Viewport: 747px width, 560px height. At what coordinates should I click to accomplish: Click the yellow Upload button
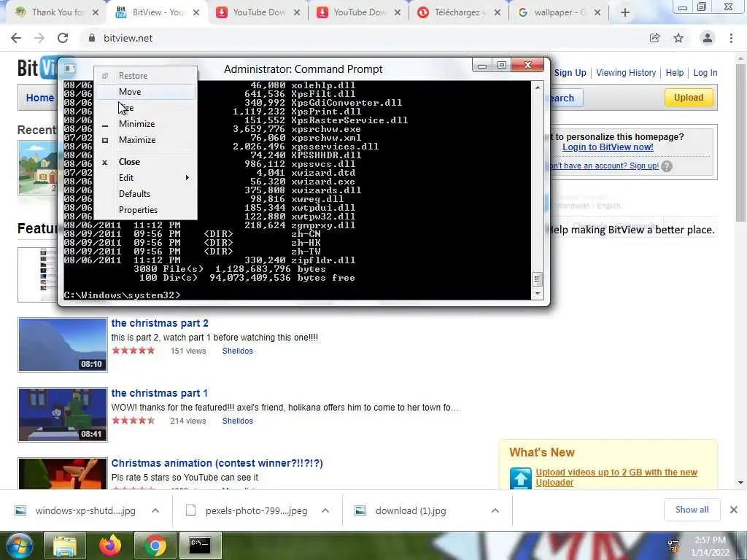[689, 98]
